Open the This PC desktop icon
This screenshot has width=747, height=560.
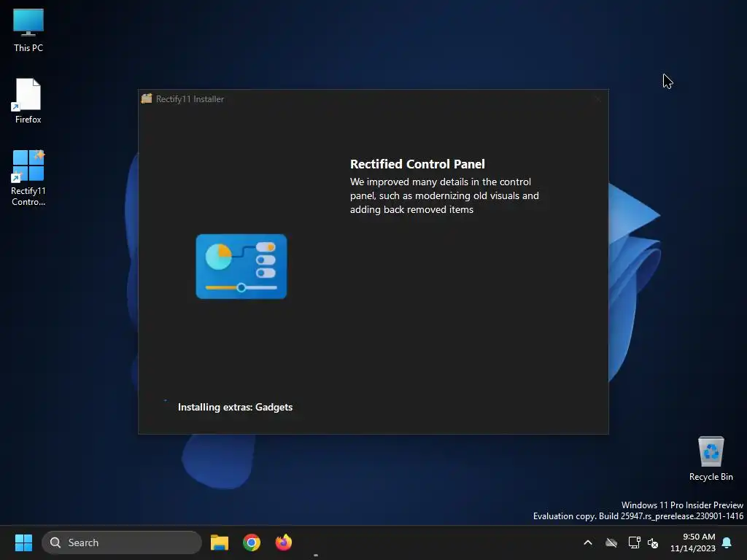tap(28, 31)
